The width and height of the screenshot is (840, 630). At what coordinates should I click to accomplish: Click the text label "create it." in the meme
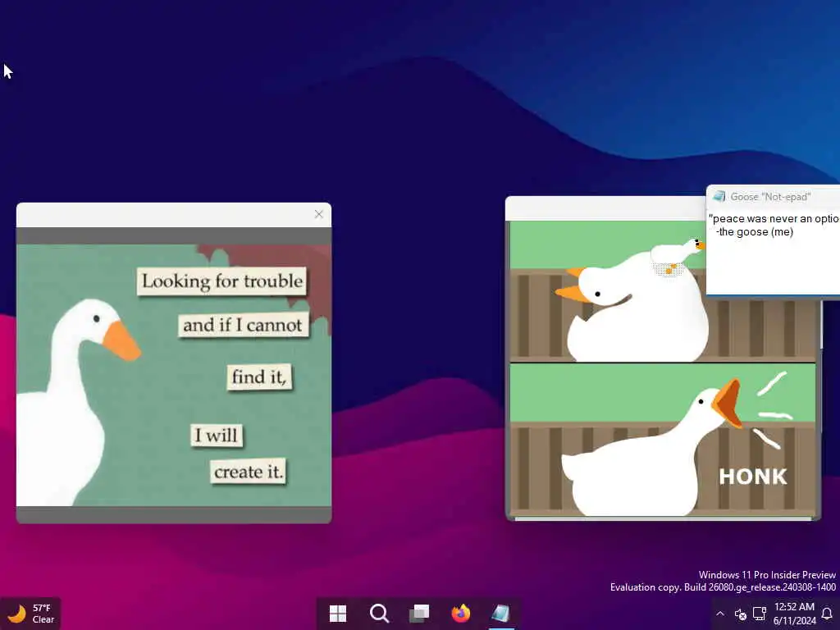pos(248,472)
